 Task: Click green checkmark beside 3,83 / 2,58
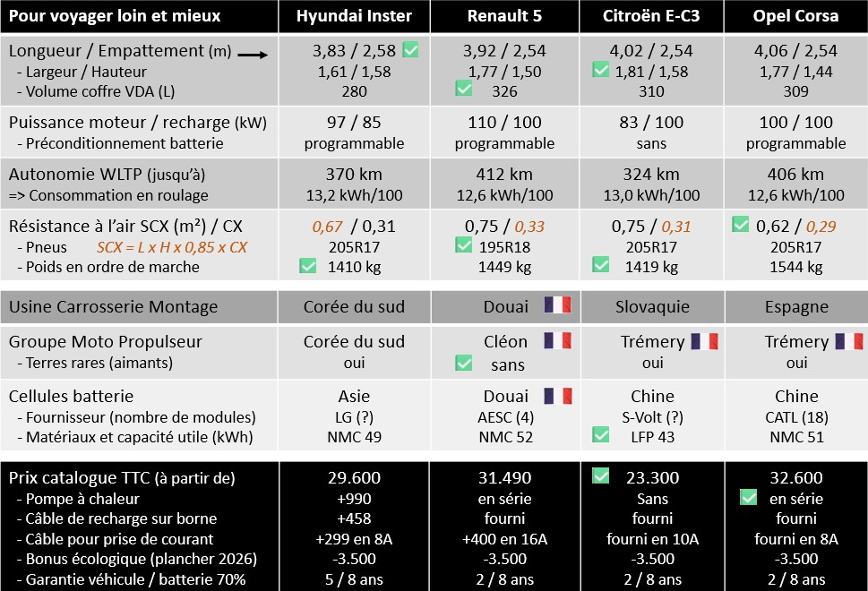(x=411, y=49)
